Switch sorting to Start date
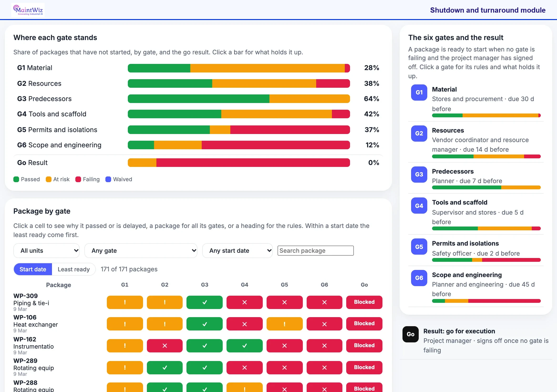The width and height of the screenshot is (557, 392). [33, 269]
